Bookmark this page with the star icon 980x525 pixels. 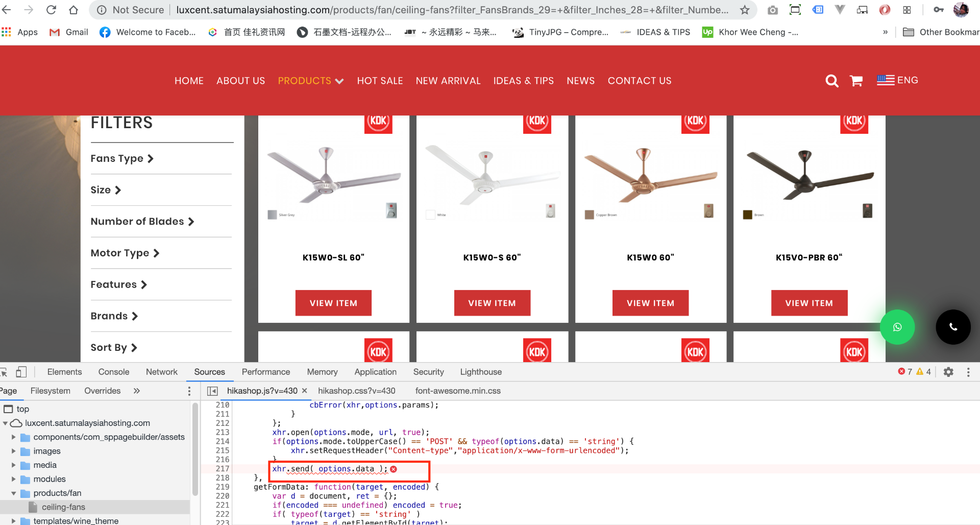pyautogui.click(x=745, y=10)
